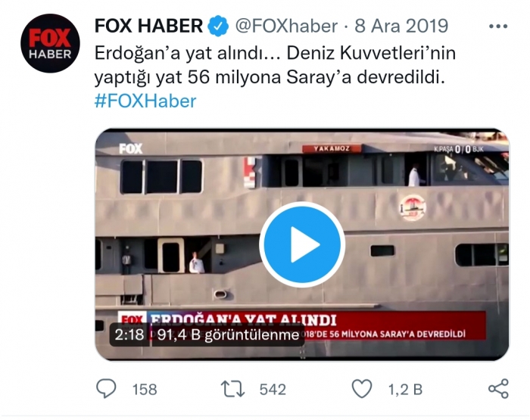
Task: Click the blue verified badge
Action: (218, 26)
